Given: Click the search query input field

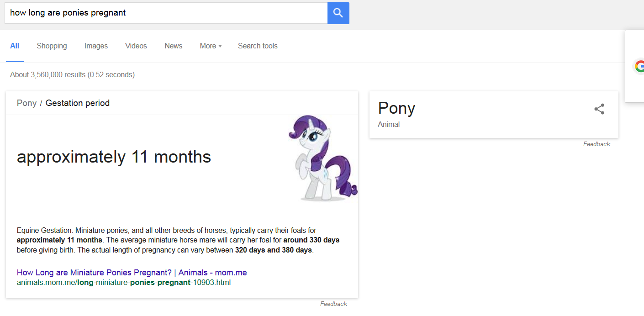Looking at the screenshot, I should click(166, 13).
